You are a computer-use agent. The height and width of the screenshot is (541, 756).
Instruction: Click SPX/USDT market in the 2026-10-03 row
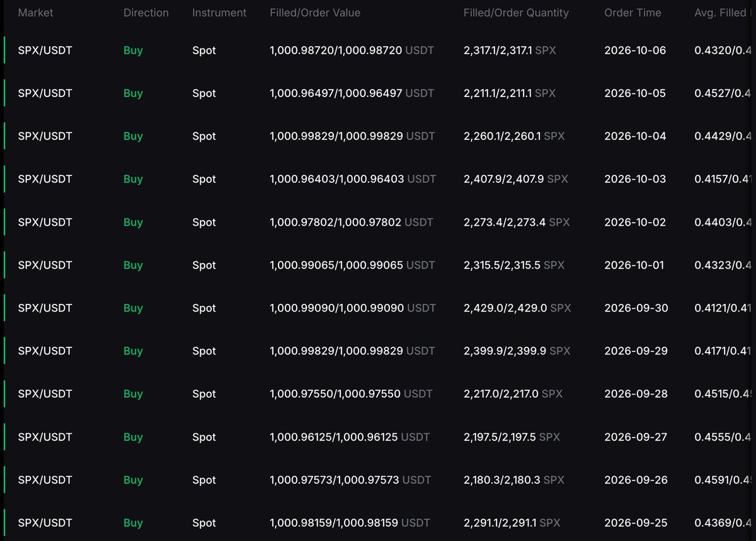(x=45, y=179)
